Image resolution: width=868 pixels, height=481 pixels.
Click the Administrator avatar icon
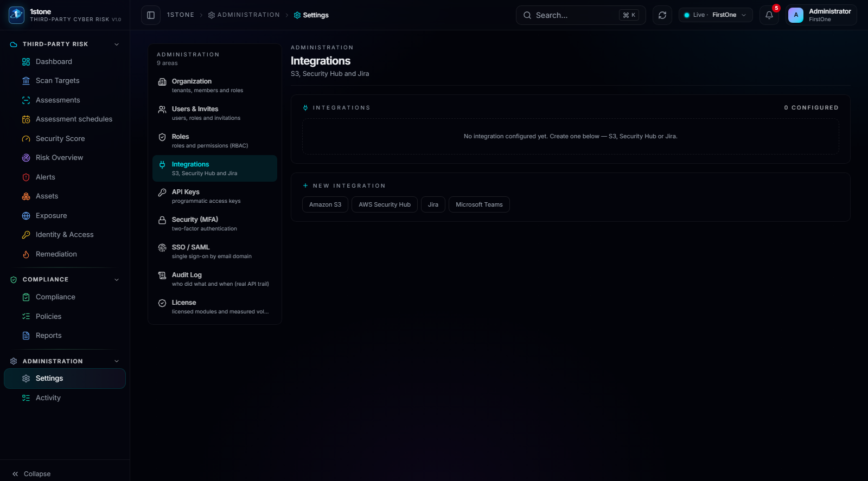pos(796,15)
